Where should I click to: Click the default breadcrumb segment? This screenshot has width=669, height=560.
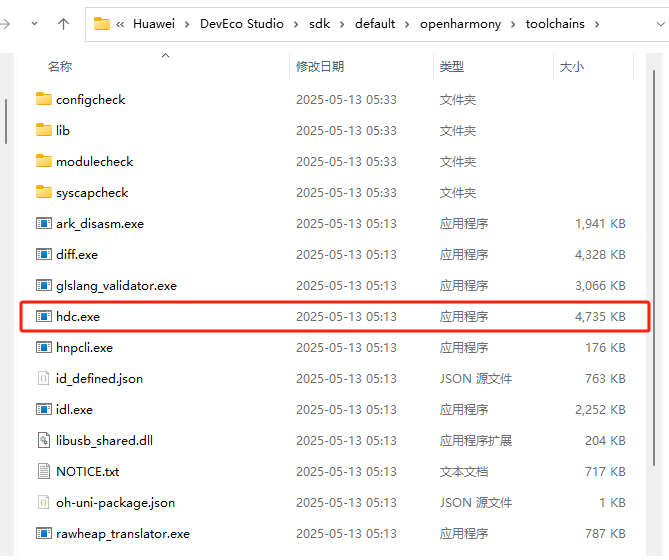click(375, 24)
